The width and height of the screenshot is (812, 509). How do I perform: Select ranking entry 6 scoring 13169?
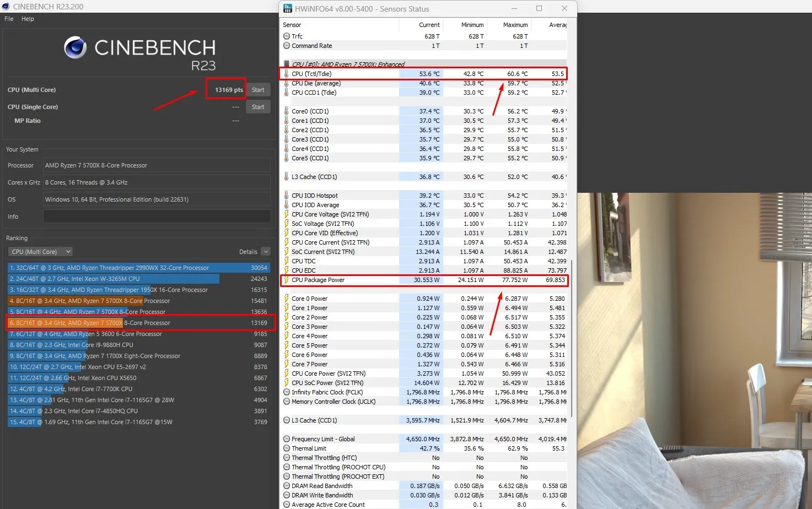[138, 323]
